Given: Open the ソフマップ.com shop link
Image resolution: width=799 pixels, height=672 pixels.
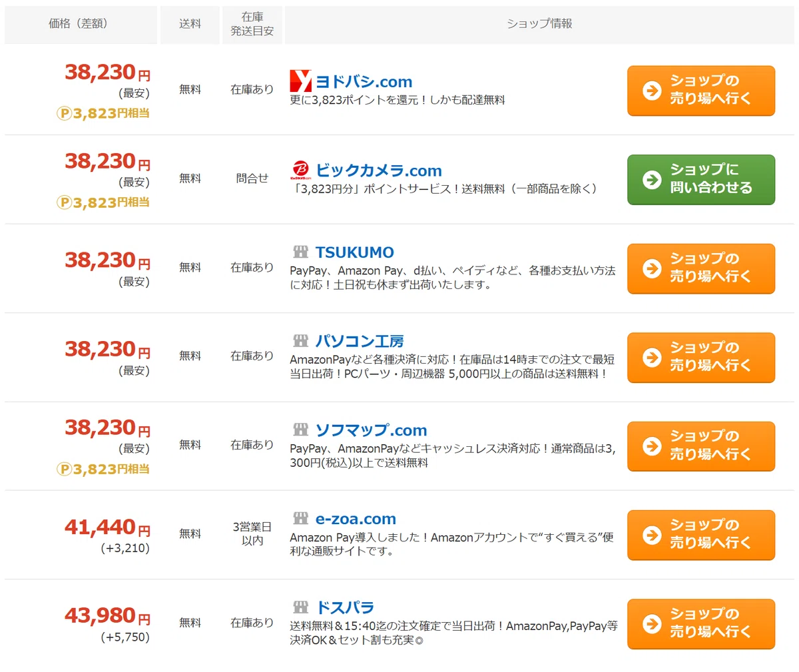Looking at the screenshot, I should [371, 430].
